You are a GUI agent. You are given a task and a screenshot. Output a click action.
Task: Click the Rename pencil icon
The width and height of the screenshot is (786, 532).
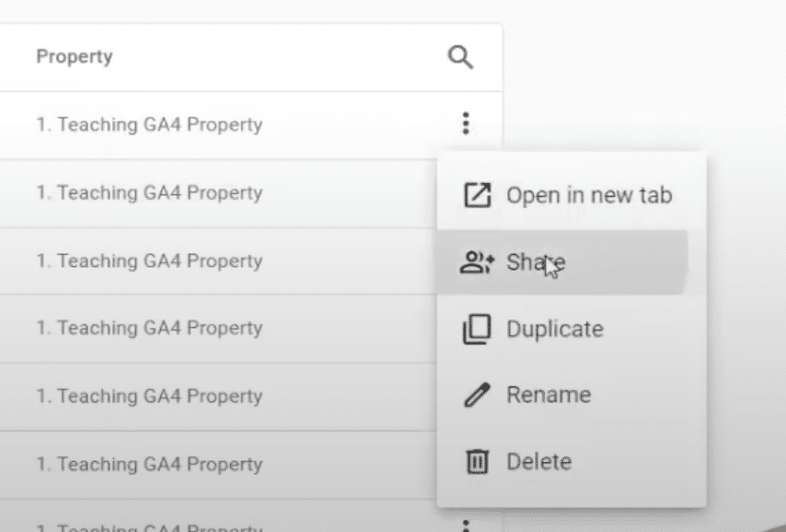click(x=477, y=395)
